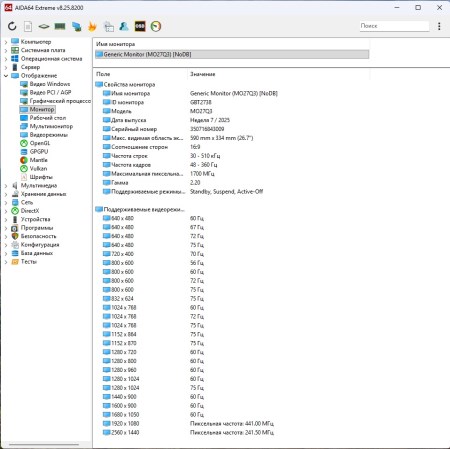450x449 pixels.
Task: Click the motherboard chip toolbar icon
Action: coord(44,26)
